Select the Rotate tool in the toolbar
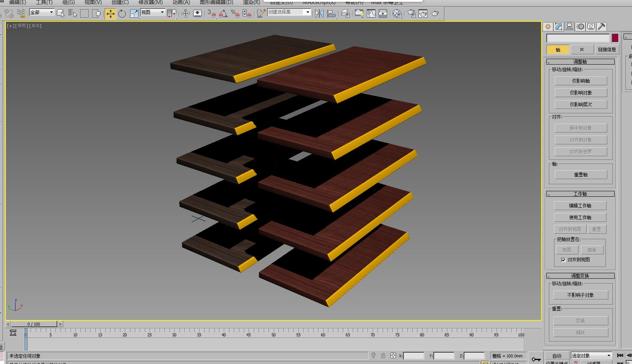This screenshot has width=632, height=364. click(x=122, y=14)
